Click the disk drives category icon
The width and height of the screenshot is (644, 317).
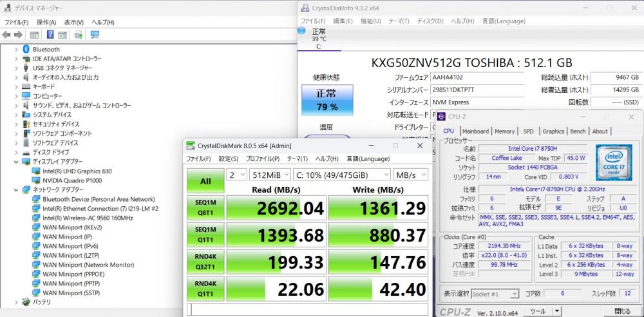pos(26,153)
